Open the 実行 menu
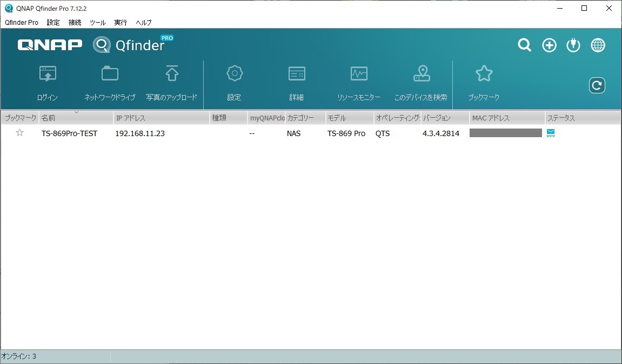This screenshot has width=622, height=364. click(121, 23)
